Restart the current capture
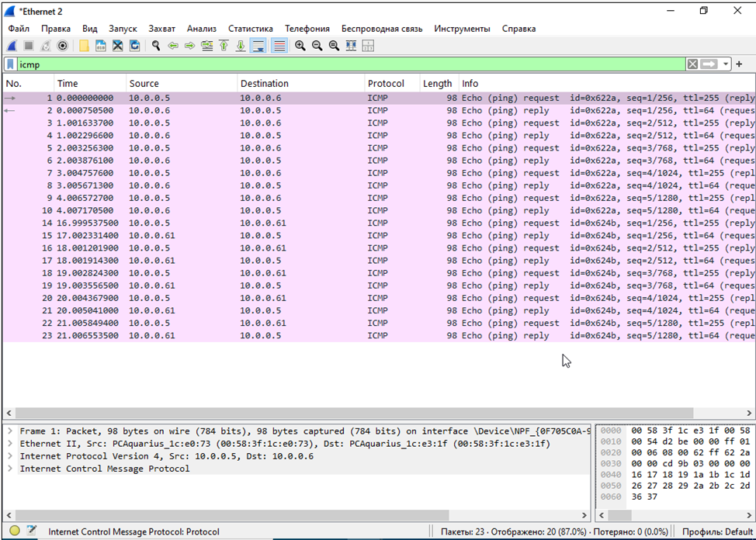The height and width of the screenshot is (540, 756). click(x=45, y=46)
